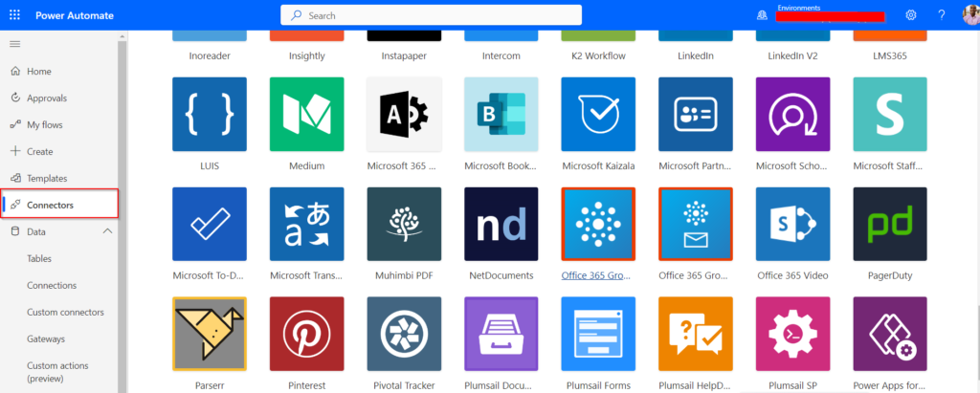Open Custom connectors under Data
This screenshot has height=393, width=980.
tap(65, 312)
